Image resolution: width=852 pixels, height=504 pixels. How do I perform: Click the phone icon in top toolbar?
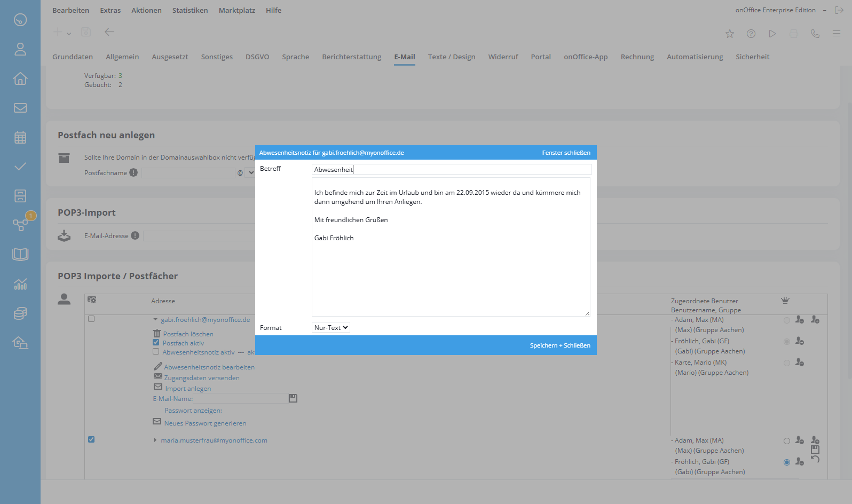[815, 34]
